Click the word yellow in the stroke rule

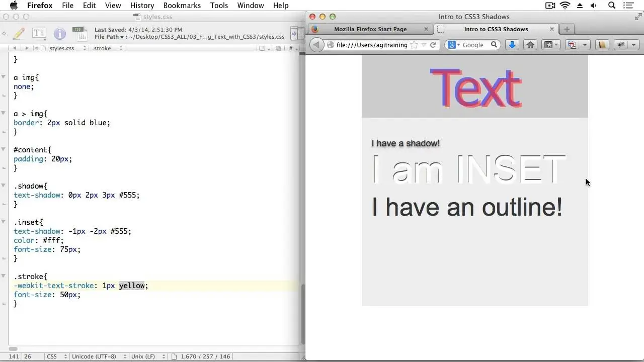[132, 286]
